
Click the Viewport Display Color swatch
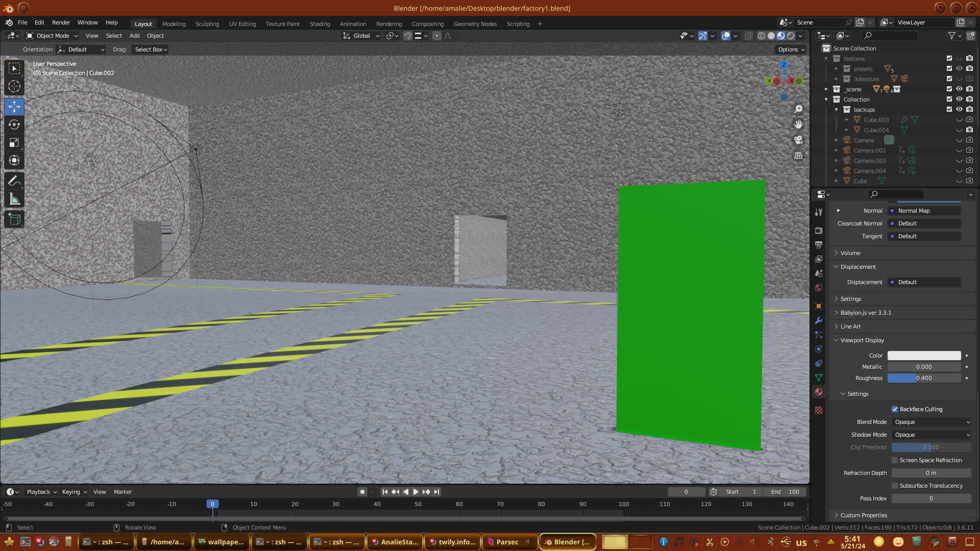click(924, 356)
